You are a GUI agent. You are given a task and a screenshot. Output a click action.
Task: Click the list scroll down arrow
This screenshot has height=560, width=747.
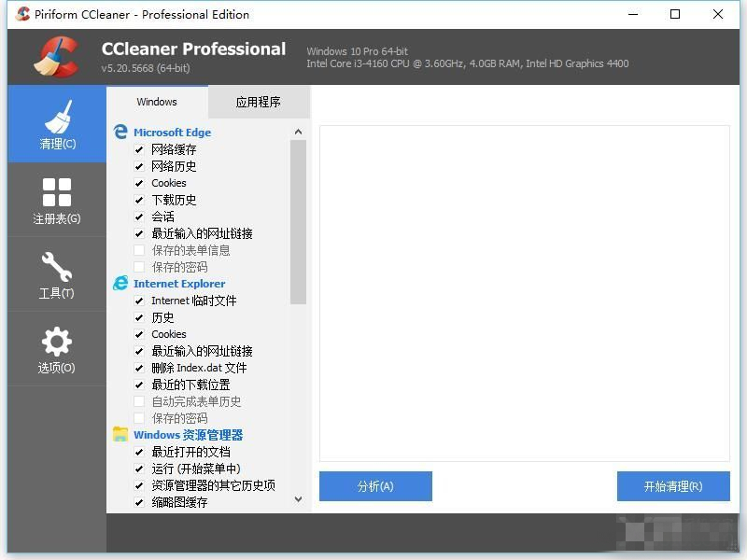298,499
